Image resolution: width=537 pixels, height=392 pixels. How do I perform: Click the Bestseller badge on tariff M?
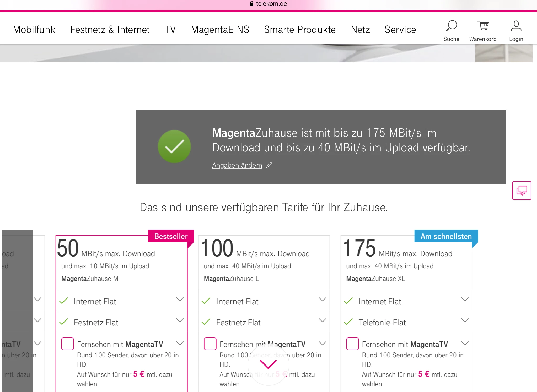pos(171,236)
